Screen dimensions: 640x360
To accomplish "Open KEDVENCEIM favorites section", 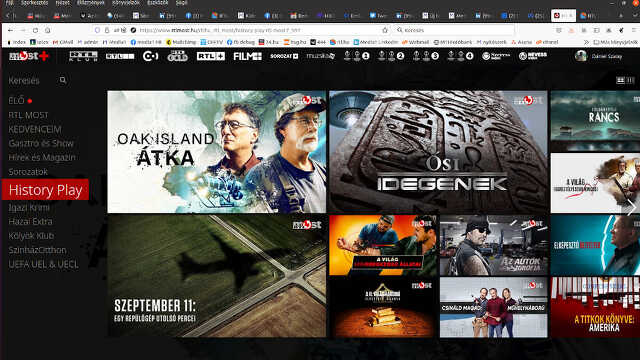I will 35,129.
